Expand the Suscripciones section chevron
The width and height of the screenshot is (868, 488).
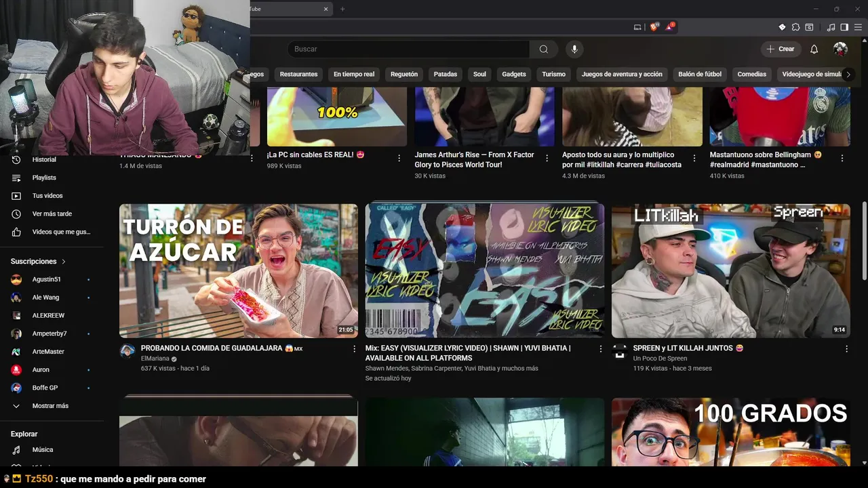tap(64, 262)
